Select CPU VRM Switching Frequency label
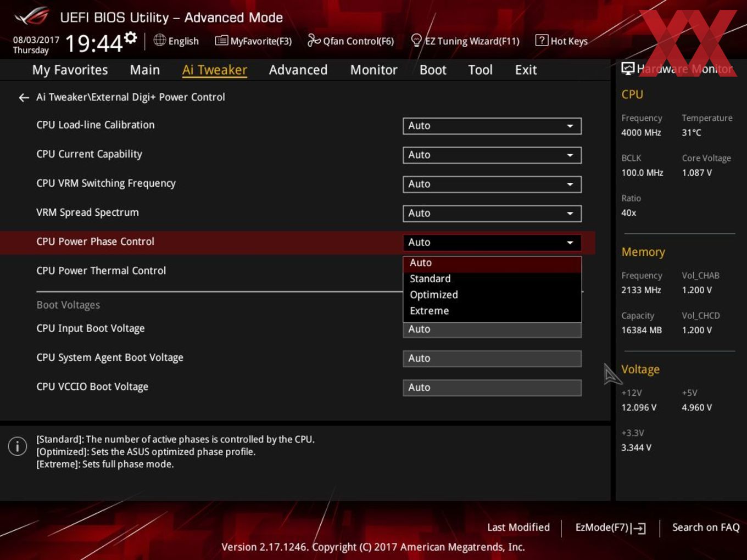This screenshot has height=560, width=747. (106, 183)
